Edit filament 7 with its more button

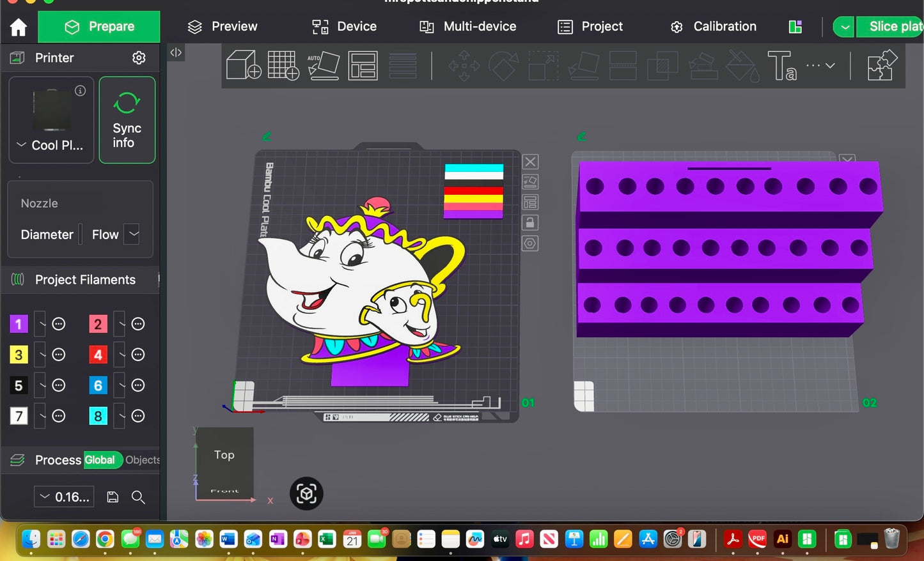(x=59, y=416)
